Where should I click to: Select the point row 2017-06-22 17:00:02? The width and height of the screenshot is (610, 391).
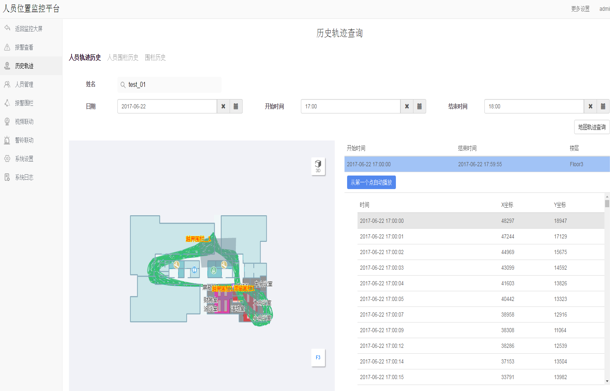(481, 252)
